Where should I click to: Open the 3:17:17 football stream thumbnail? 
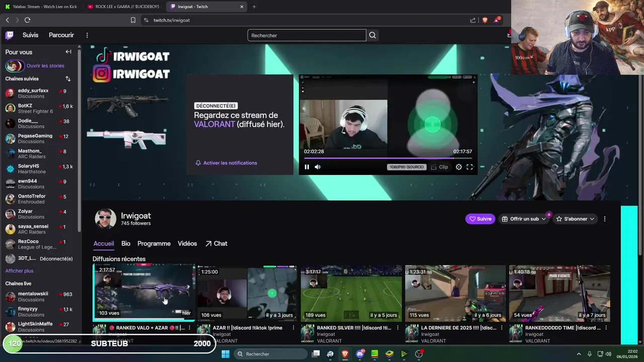(351, 293)
